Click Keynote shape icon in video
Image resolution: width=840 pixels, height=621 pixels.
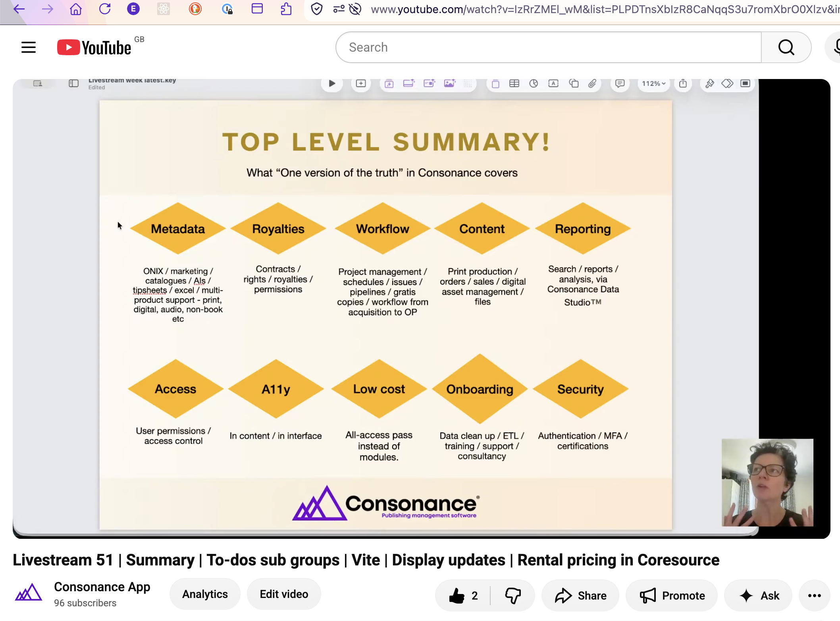click(x=574, y=83)
